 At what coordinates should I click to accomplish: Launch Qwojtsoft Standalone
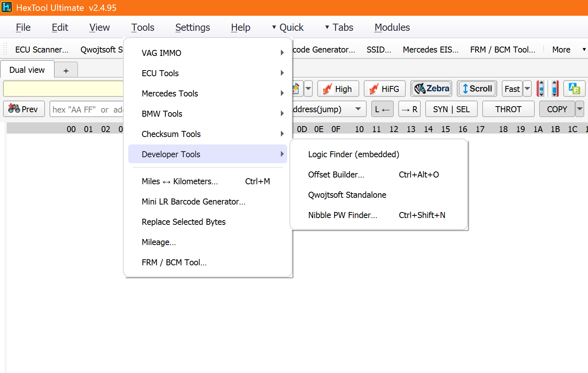coord(379,195)
